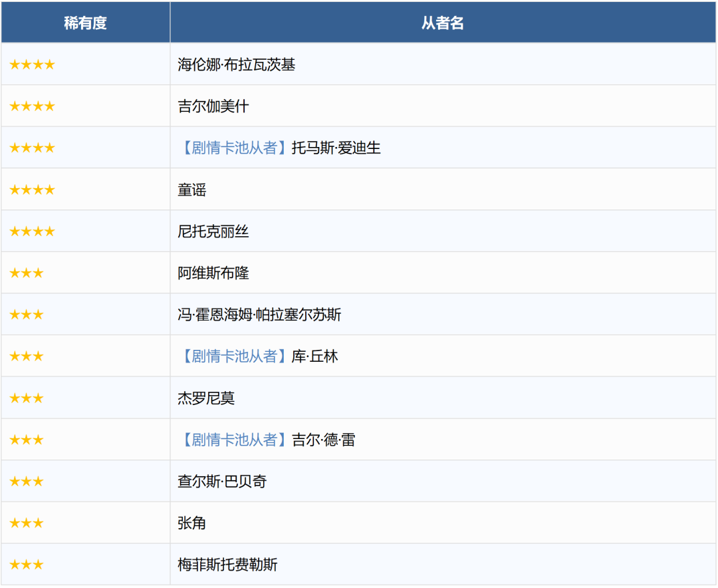Open the 剧情卡池从者 link before 托马斯·爱迪生
718x588 pixels.
click(234, 148)
